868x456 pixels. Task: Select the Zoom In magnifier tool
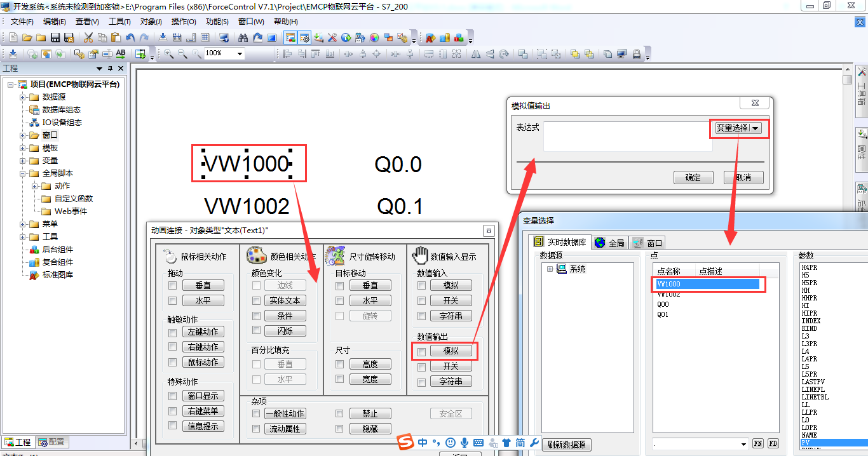168,53
